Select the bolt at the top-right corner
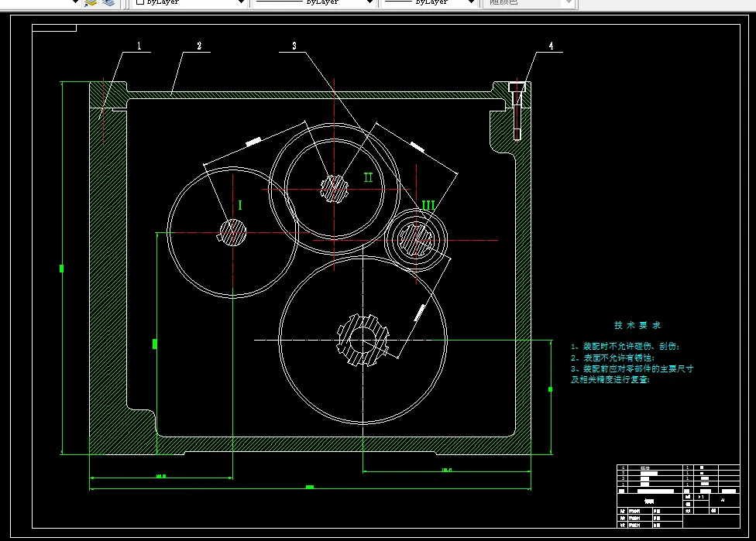Screen dimensions: 756x541 (x=517, y=111)
